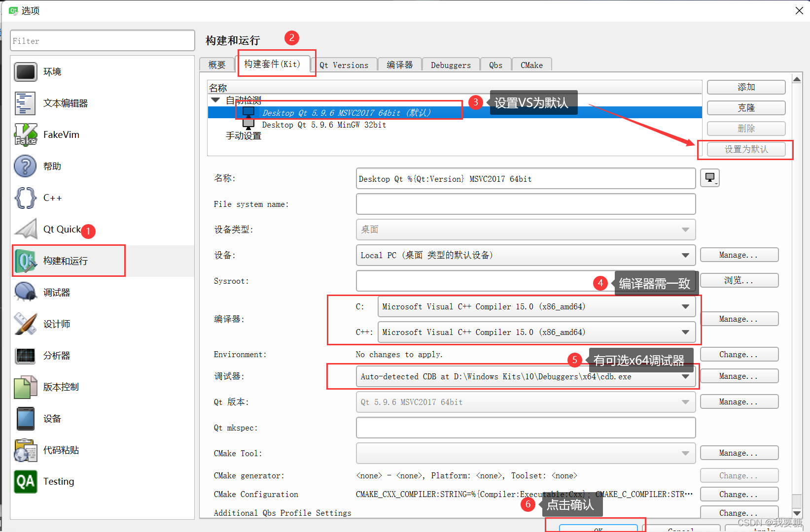Click monitor icon of MinGW 32bit kit
Viewport: 810px width, 532px height.
tap(248, 125)
